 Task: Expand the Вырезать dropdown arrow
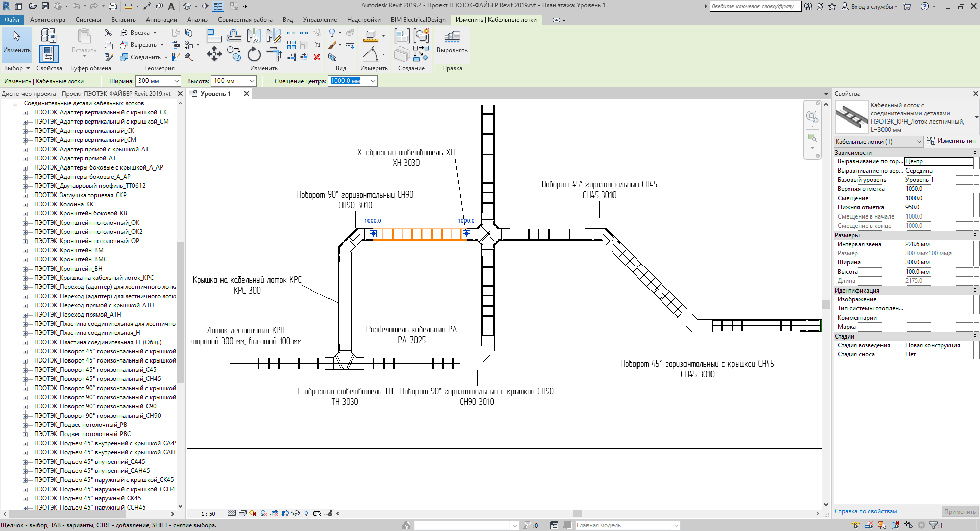tap(162, 45)
